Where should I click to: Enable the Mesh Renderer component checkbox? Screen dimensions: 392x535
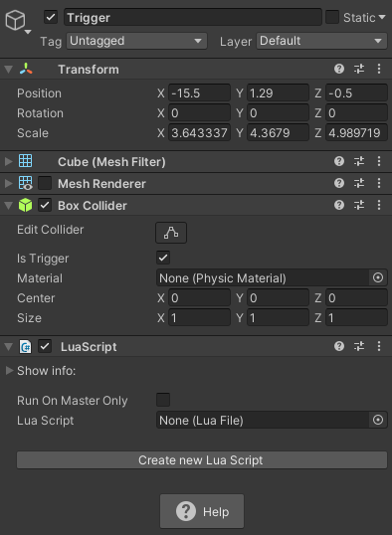coord(45,183)
